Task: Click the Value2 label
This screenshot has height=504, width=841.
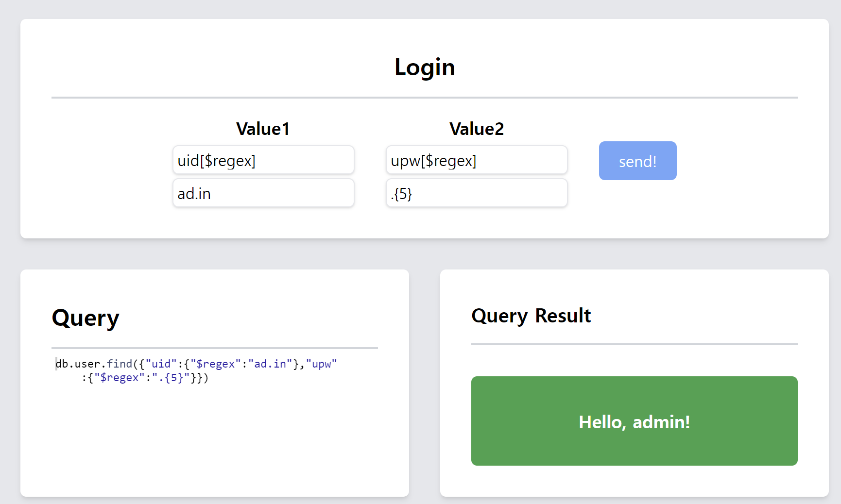Action: 477,129
